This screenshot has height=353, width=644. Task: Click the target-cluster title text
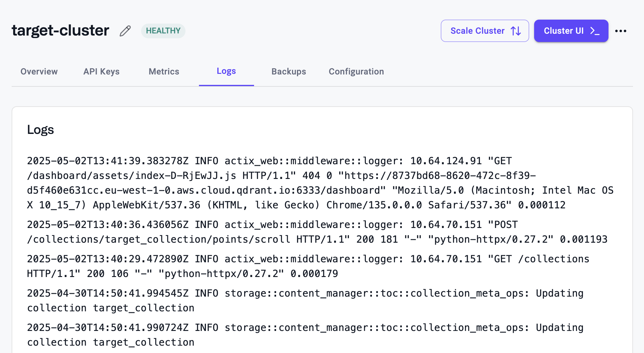point(60,30)
